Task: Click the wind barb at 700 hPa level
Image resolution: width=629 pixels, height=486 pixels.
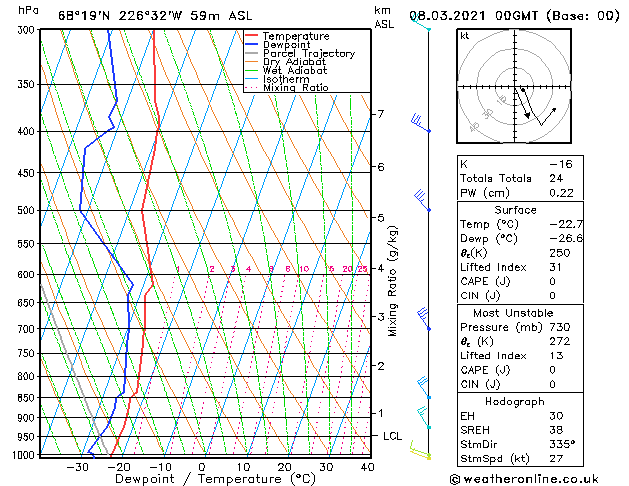Action: click(424, 319)
